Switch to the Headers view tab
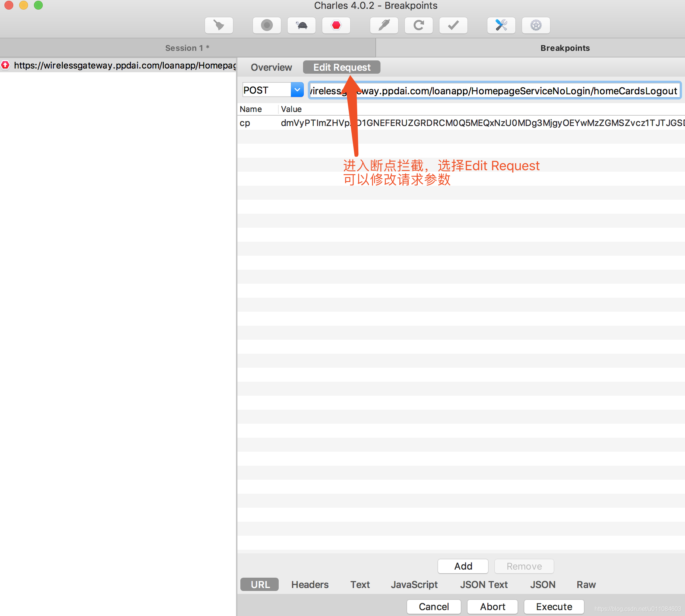Screen dimensions: 685x616 (x=310, y=585)
